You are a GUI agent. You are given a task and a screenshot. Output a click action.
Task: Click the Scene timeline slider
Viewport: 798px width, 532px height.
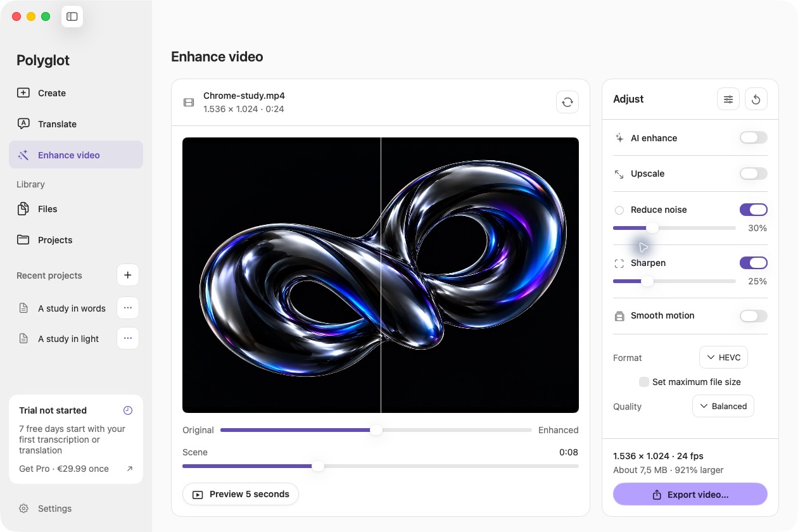[381, 466]
